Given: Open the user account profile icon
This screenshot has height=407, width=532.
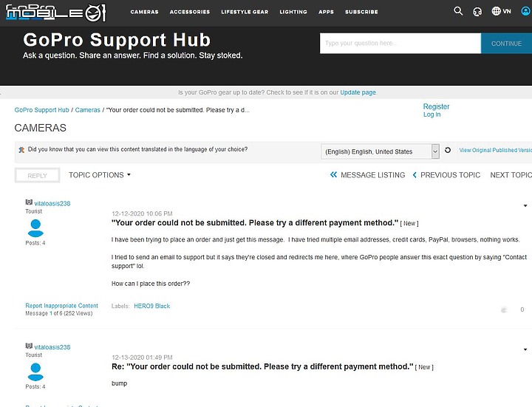Looking at the screenshot, I should pyautogui.click(x=525, y=11).
